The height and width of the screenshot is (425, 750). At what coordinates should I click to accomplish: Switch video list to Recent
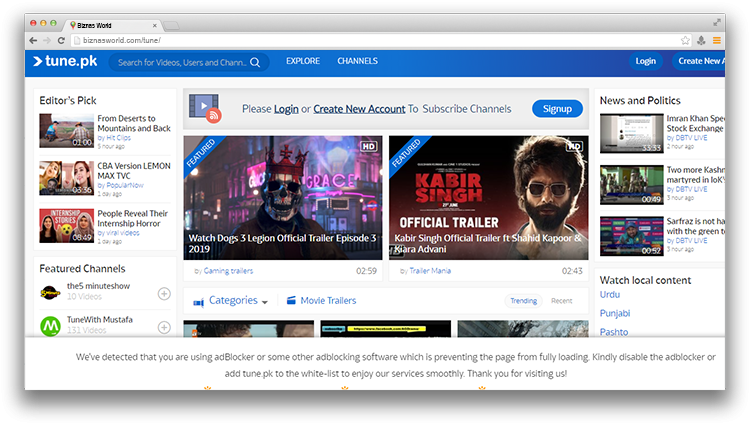click(x=561, y=300)
